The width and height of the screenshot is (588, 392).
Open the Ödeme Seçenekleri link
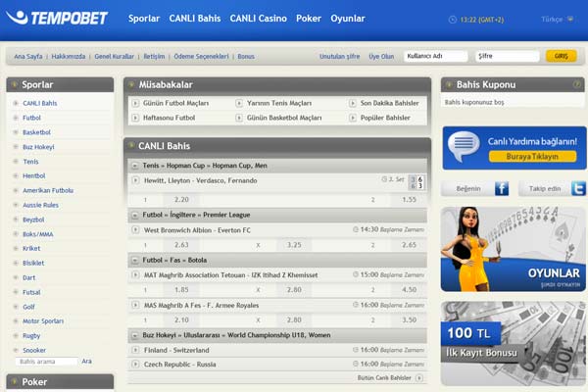pos(201,56)
